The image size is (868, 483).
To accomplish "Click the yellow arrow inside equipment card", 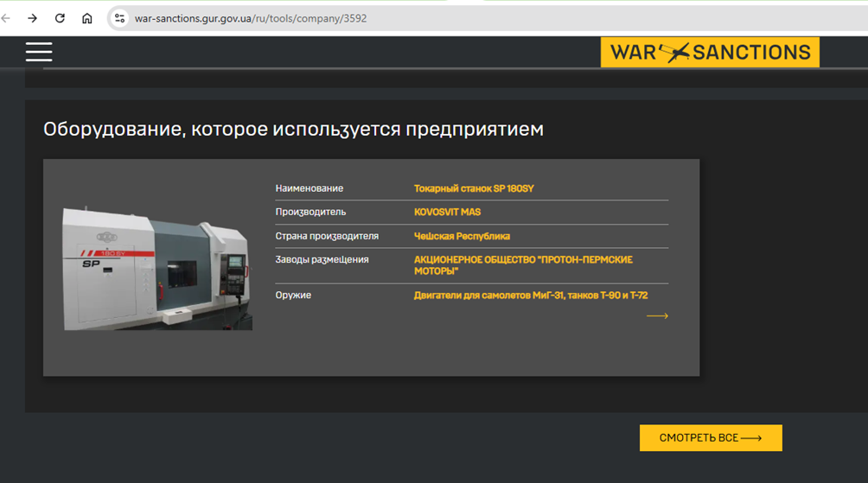I will tap(657, 316).
